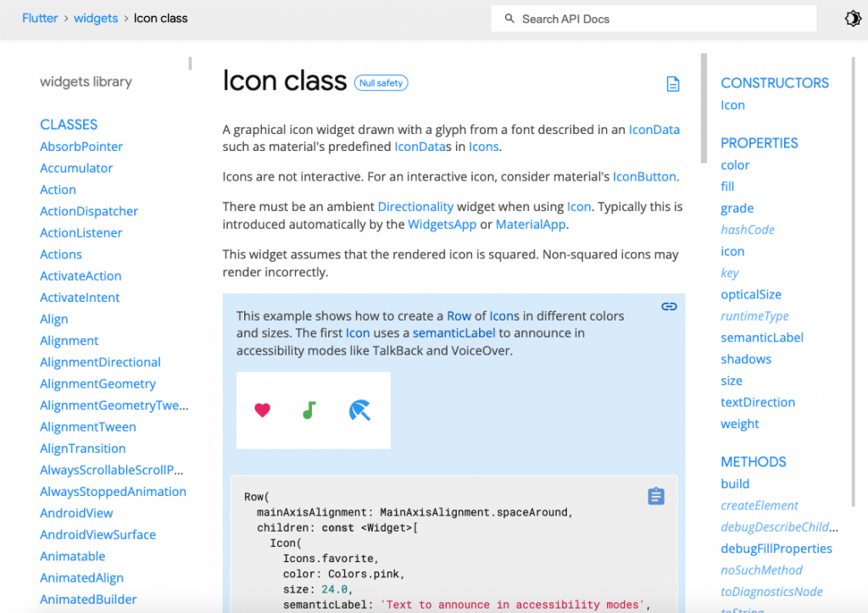Open the AnimatedAlign class

click(x=81, y=579)
